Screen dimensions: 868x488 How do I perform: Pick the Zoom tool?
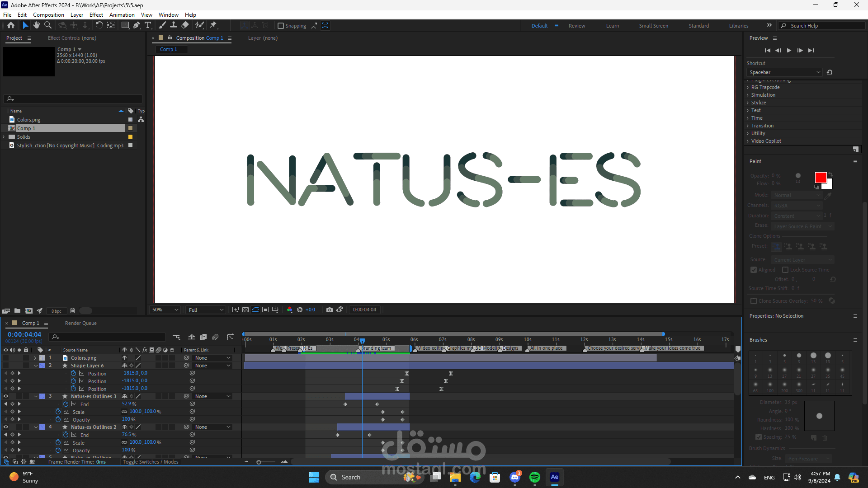pyautogui.click(x=48, y=25)
